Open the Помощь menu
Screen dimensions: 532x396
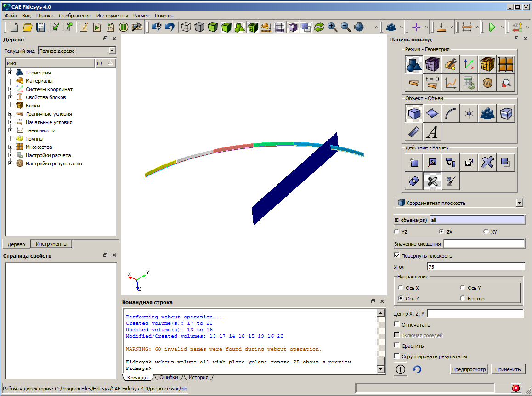(x=164, y=16)
